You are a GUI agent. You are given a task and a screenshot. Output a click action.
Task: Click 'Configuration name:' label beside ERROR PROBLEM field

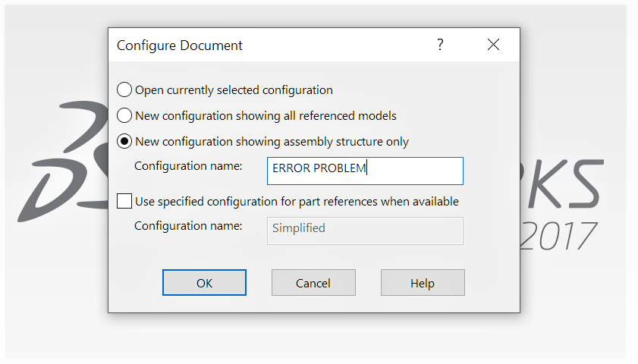188,165
